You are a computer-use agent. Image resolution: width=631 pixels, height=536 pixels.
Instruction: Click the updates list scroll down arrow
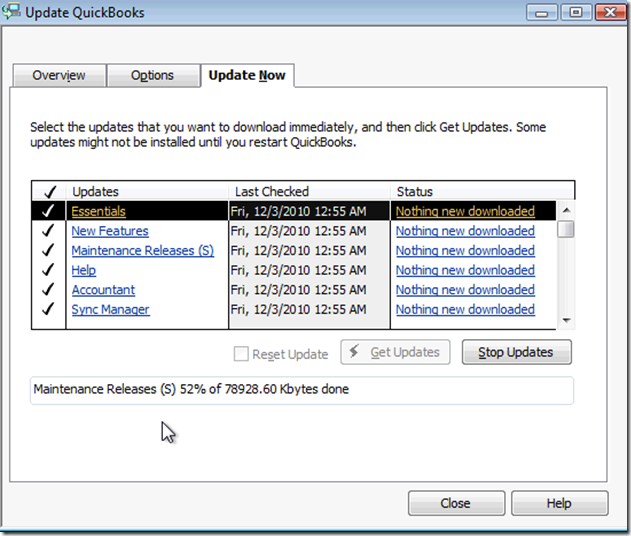[566, 320]
